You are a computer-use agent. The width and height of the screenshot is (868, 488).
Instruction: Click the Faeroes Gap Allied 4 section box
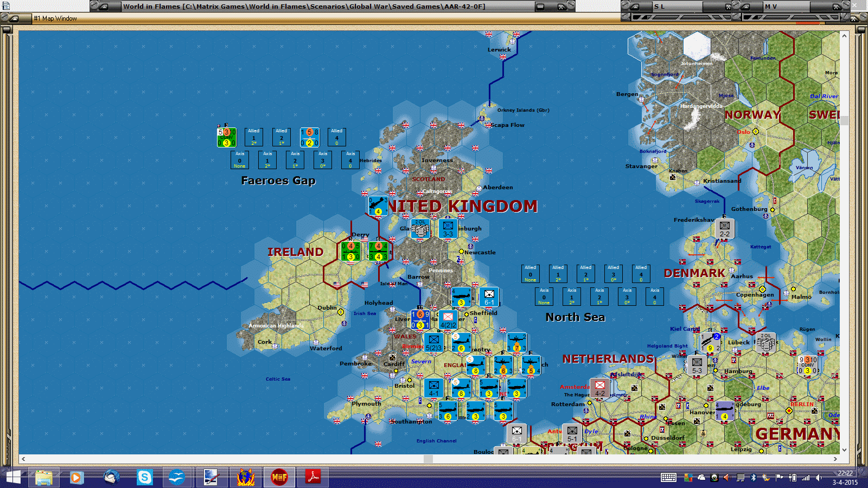pyautogui.click(x=336, y=137)
